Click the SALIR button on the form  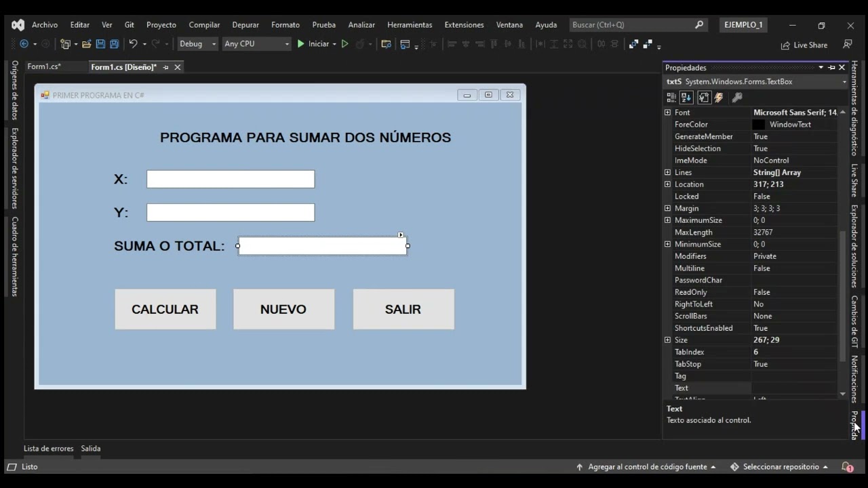(403, 309)
